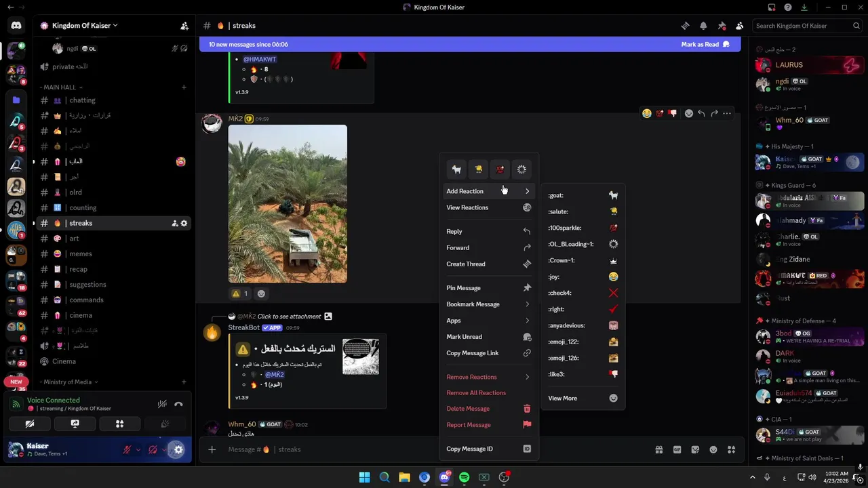
Task: Unmute microphone in user panel
Action: [x=127, y=449]
